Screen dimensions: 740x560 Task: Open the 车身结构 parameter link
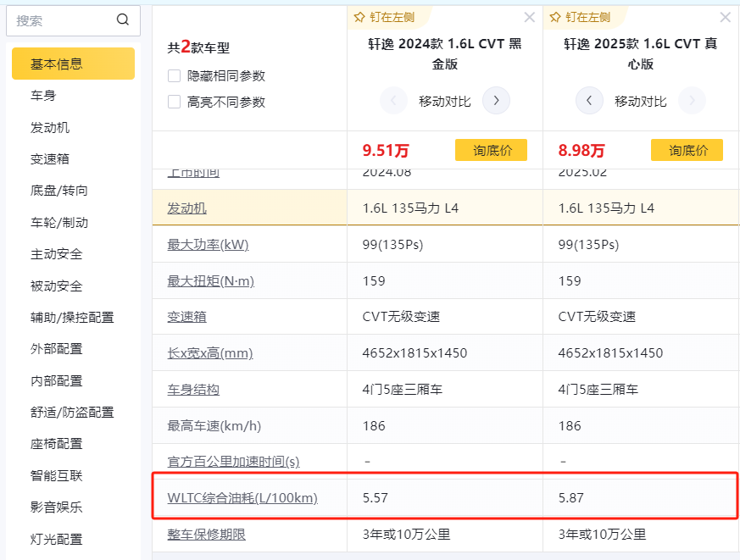click(x=193, y=390)
